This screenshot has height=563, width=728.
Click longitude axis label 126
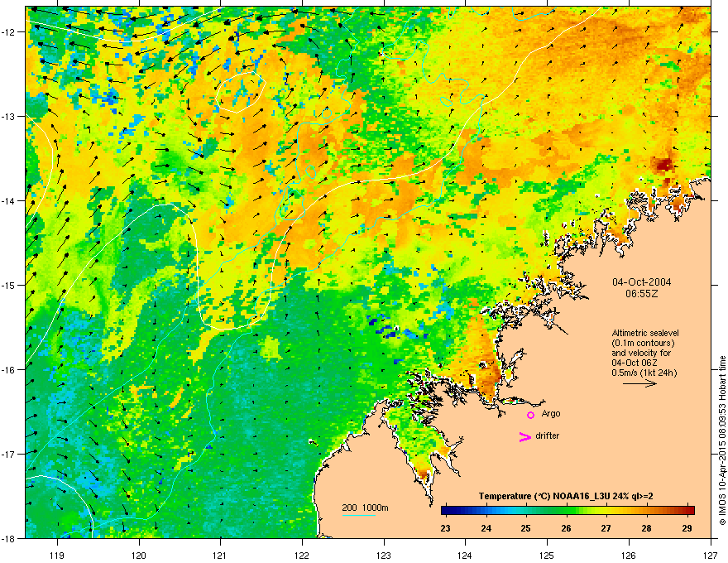coord(629,555)
